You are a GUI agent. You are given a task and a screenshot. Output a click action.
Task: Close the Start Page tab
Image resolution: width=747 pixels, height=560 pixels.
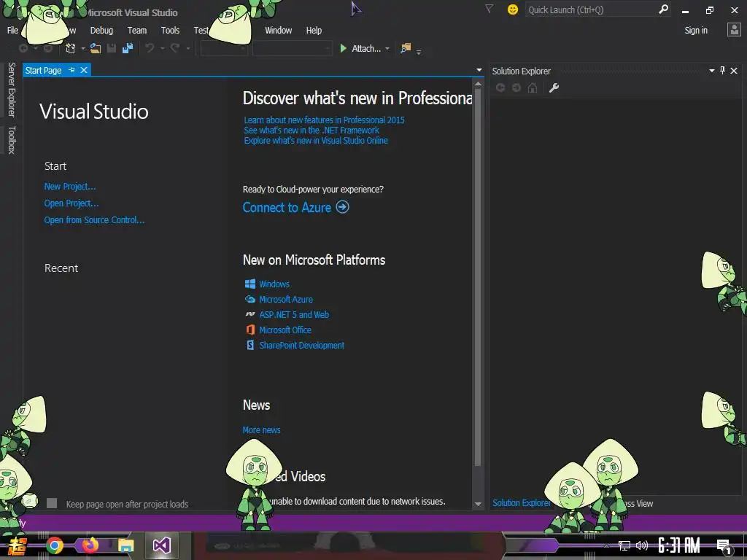pos(84,70)
